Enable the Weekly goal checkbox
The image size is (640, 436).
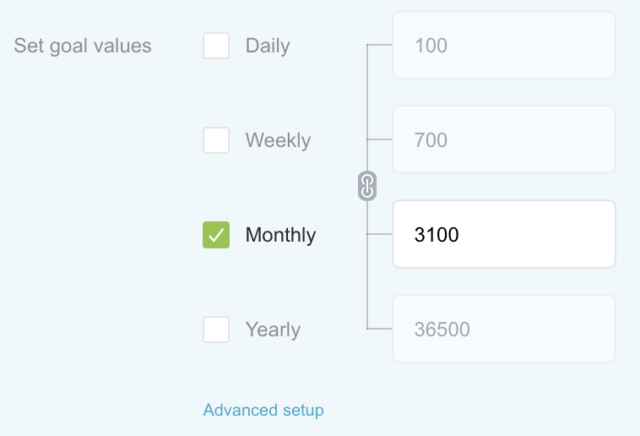216,140
